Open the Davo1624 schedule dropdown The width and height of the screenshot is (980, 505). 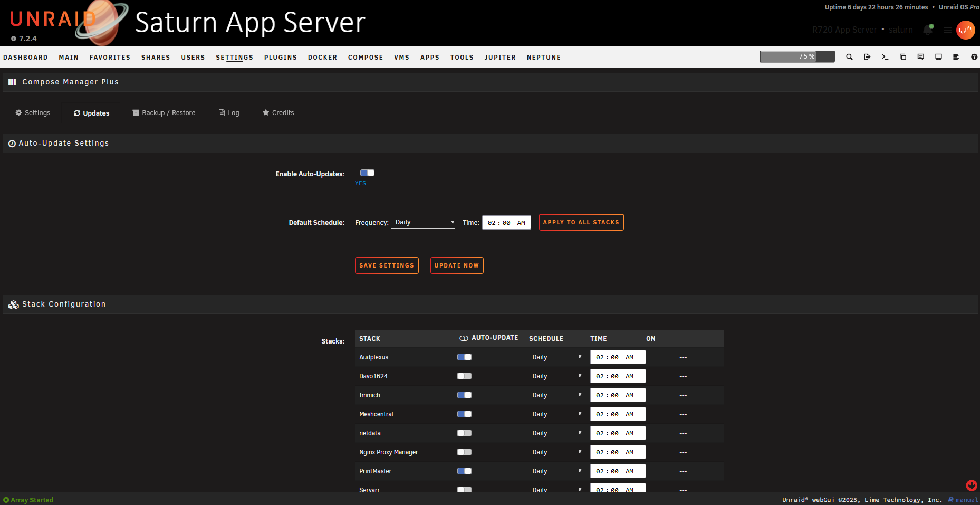point(555,376)
